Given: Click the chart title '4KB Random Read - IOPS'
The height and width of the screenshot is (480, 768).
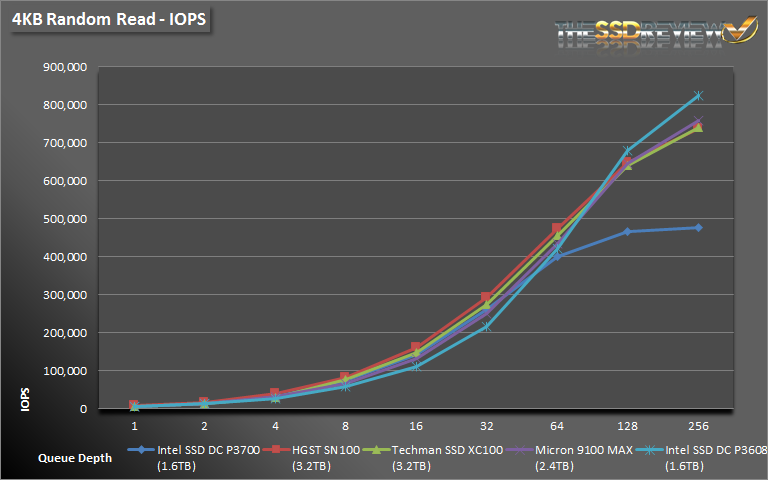Looking at the screenshot, I should click(109, 19).
